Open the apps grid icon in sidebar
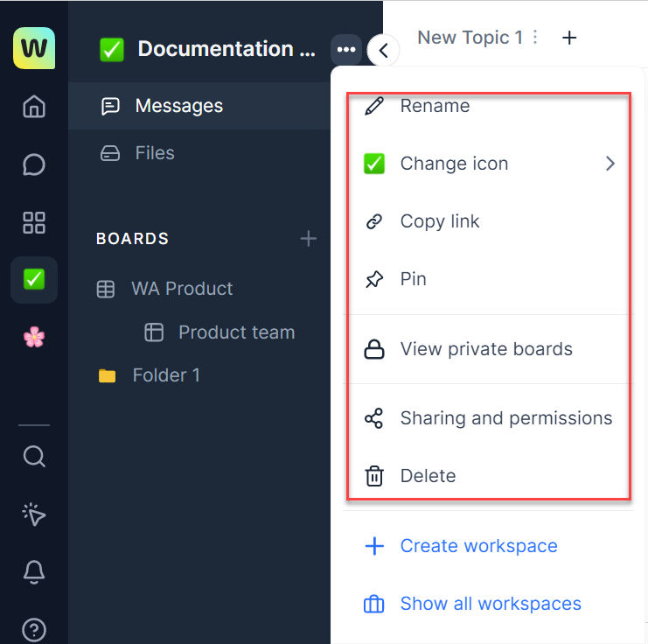The image size is (648, 644). coord(34,222)
